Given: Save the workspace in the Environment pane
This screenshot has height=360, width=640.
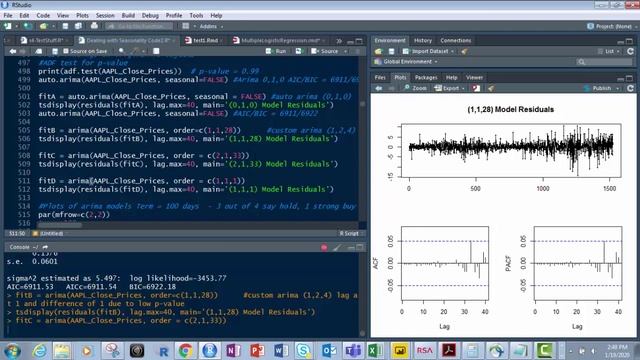Looking at the screenshot, I should 391,51.
